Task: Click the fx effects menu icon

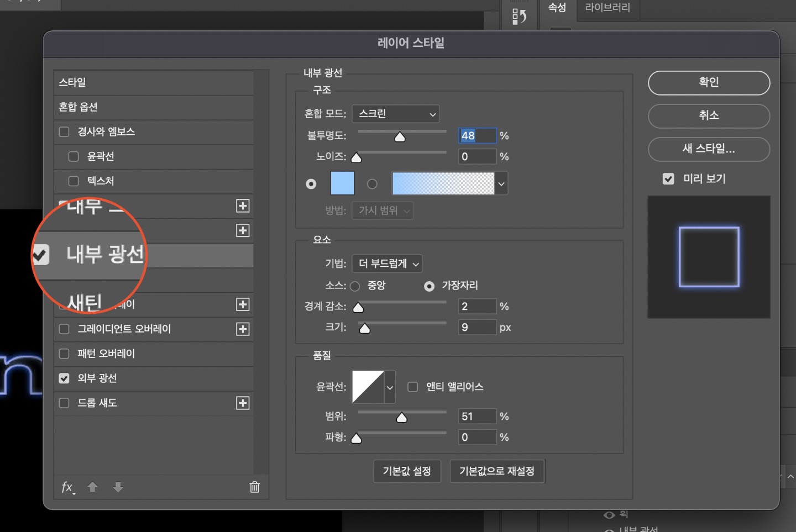Action: tap(67, 487)
